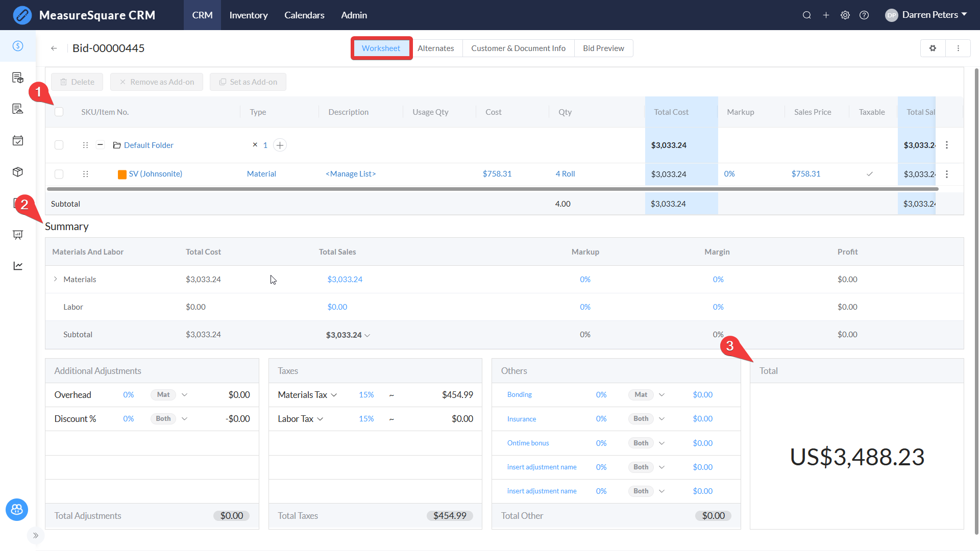Open the analytics chart icon in sidebar
The height and width of the screenshot is (551, 980).
point(18,266)
